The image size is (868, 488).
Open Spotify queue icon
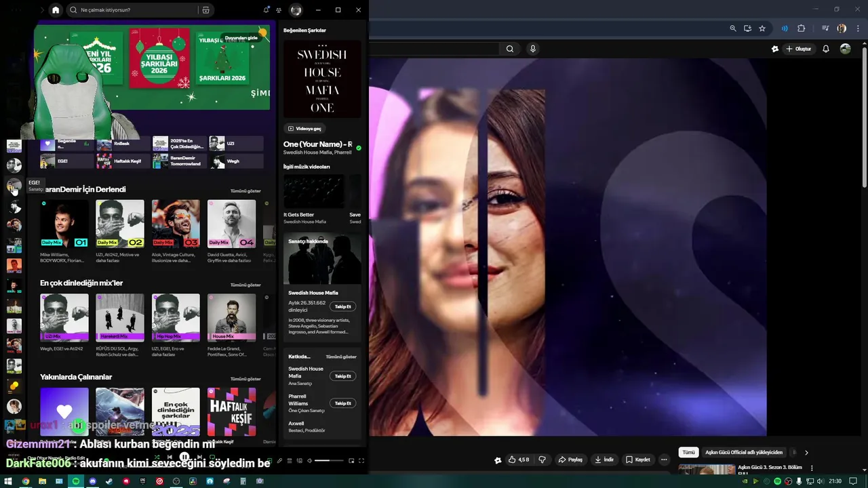(x=290, y=461)
